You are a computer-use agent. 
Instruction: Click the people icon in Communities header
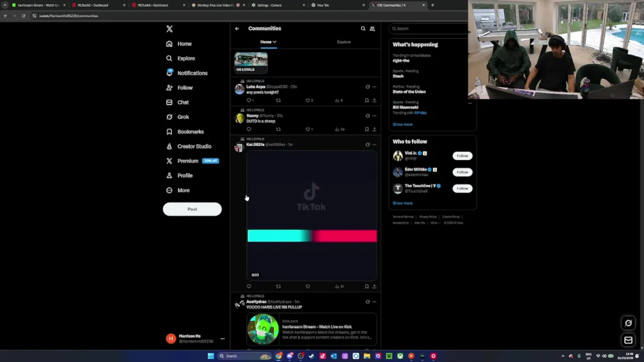(x=372, y=29)
